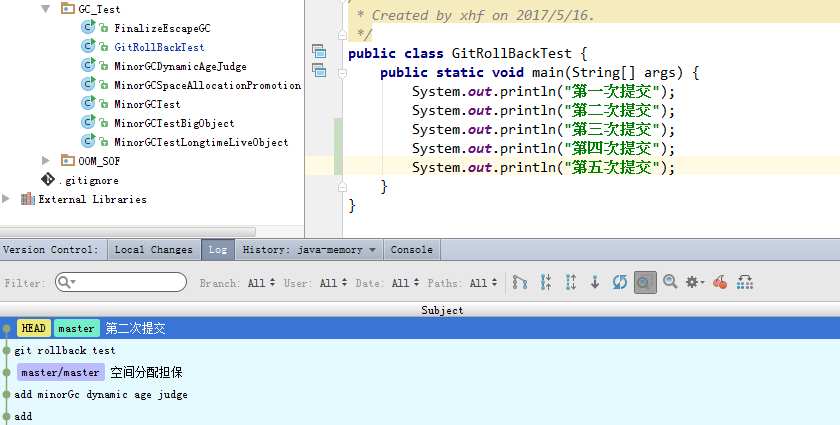Click the search magnifier in Filter field
This screenshot has height=425, width=840.
pos(65,282)
